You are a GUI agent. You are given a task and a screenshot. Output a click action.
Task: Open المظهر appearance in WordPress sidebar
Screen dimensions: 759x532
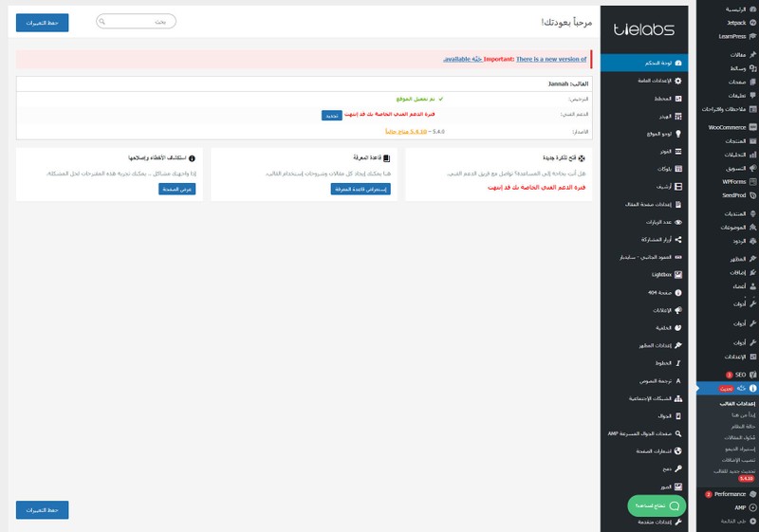[728, 259]
